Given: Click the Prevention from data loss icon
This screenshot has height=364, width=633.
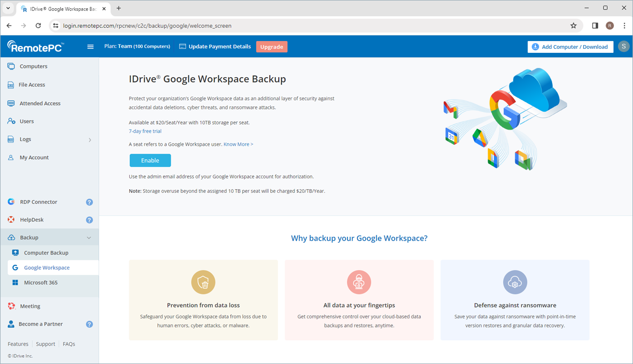Looking at the screenshot, I should click(x=203, y=283).
